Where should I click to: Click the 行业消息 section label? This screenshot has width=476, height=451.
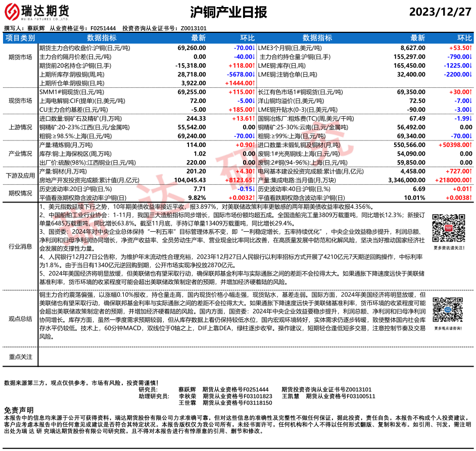click(20, 246)
